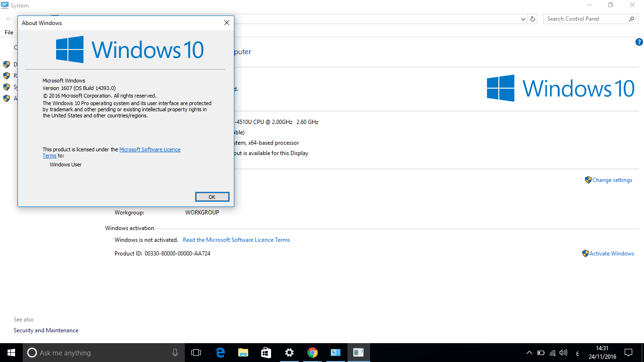The width and height of the screenshot is (644, 362).
Task: Click the battery tray icon
Action: click(541, 353)
